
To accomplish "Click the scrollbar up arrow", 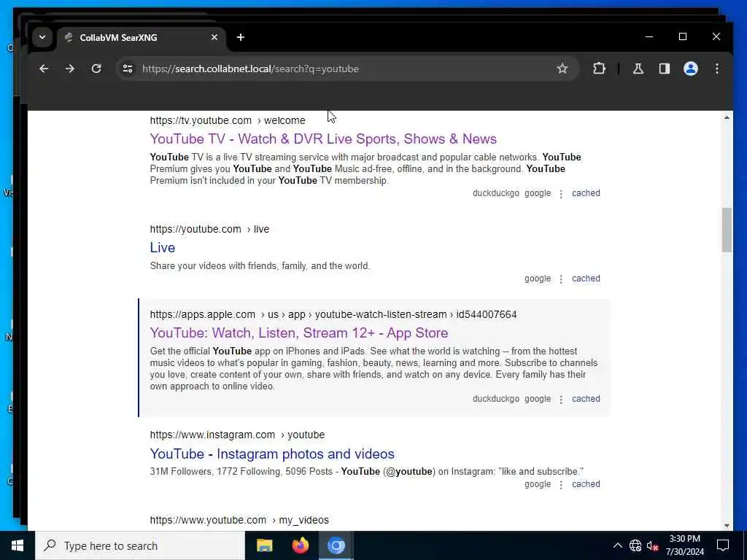I will point(727,117).
